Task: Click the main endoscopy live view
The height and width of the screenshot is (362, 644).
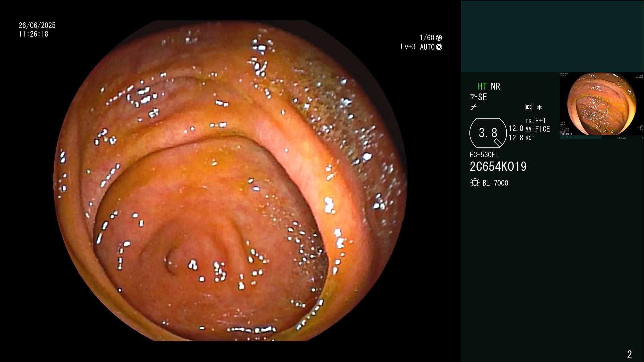Action: [230, 181]
